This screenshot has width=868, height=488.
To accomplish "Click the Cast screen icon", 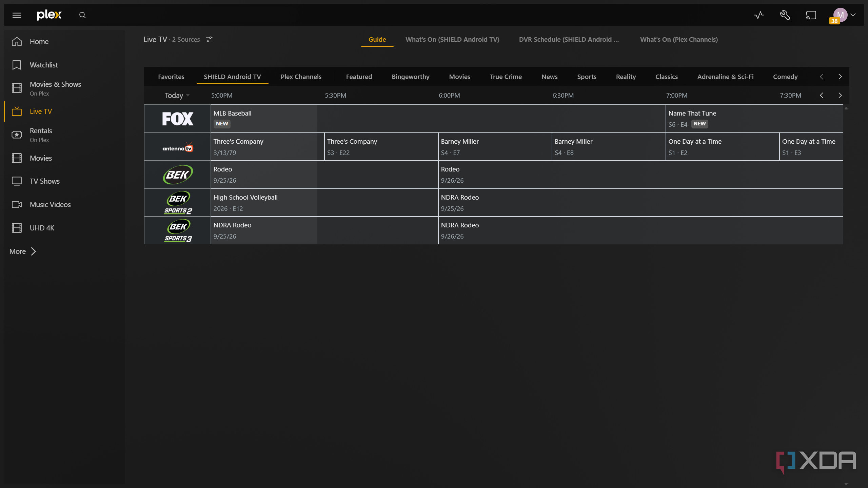I will 811,15.
